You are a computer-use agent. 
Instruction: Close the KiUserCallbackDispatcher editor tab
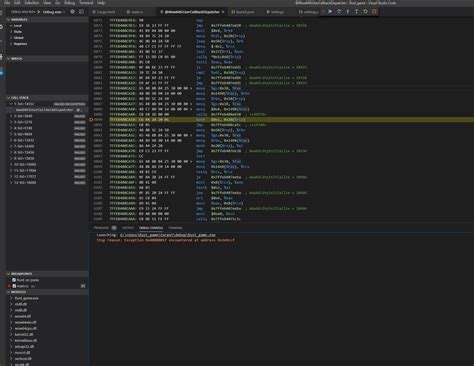coord(223,12)
